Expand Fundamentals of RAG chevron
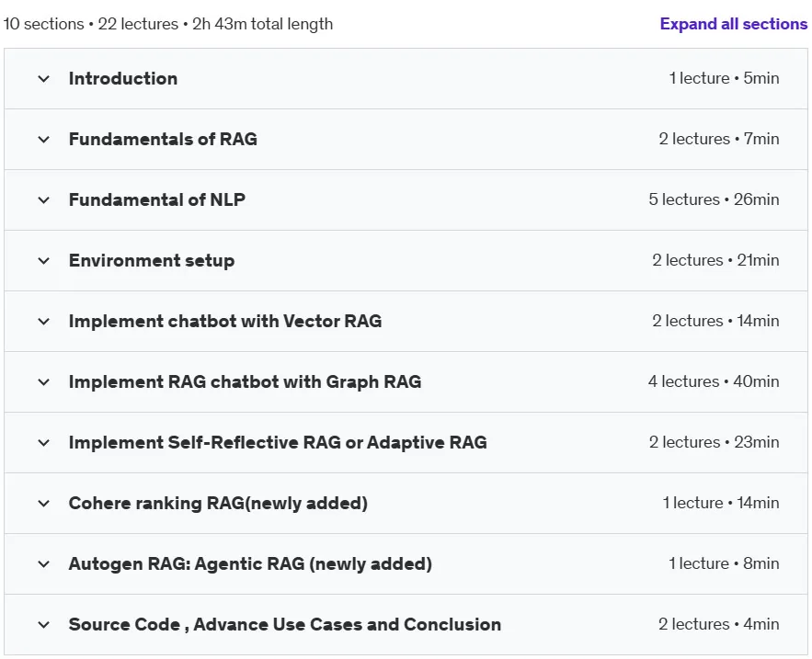 point(44,140)
